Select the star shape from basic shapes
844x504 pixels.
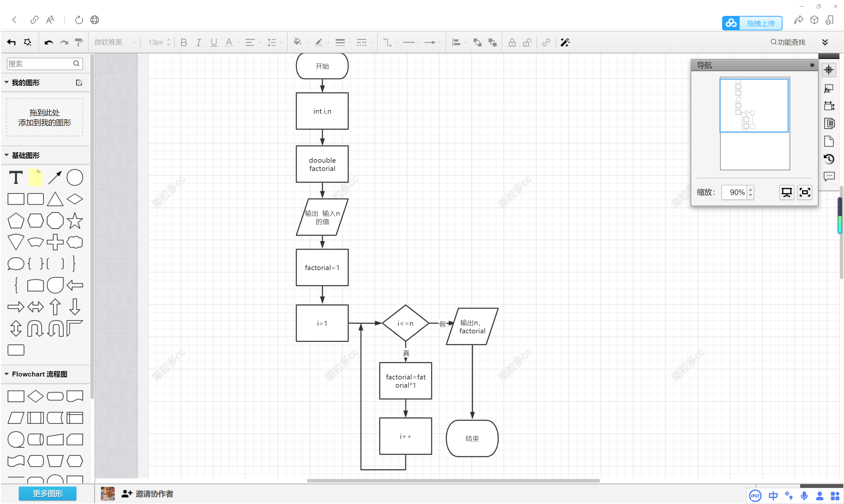pos(75,221)
